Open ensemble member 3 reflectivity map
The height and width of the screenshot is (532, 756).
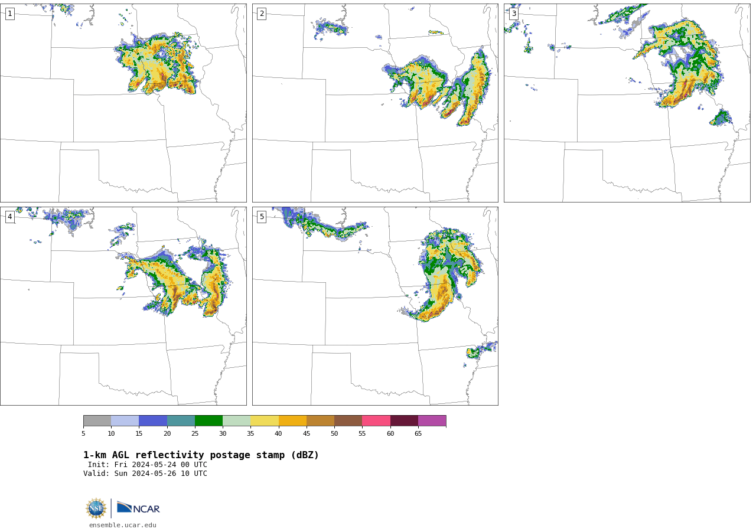(627, 103)
